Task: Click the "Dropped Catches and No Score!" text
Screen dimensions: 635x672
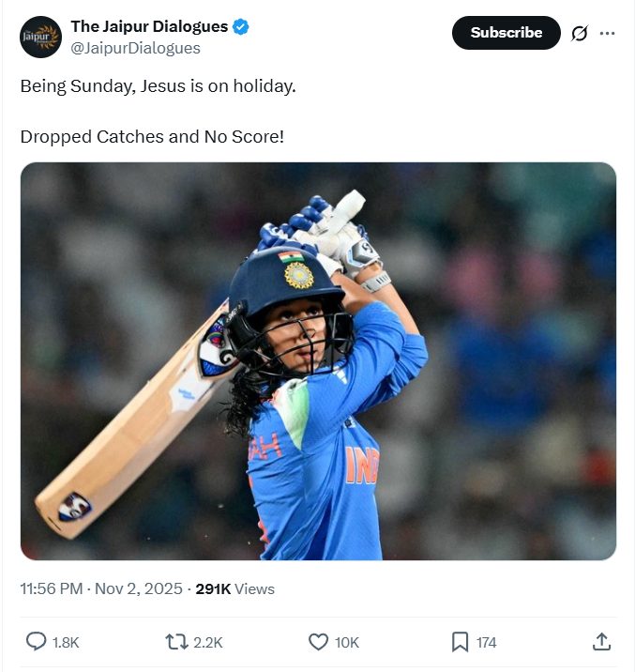Action: pyautogui.click(x=152, y=136)
